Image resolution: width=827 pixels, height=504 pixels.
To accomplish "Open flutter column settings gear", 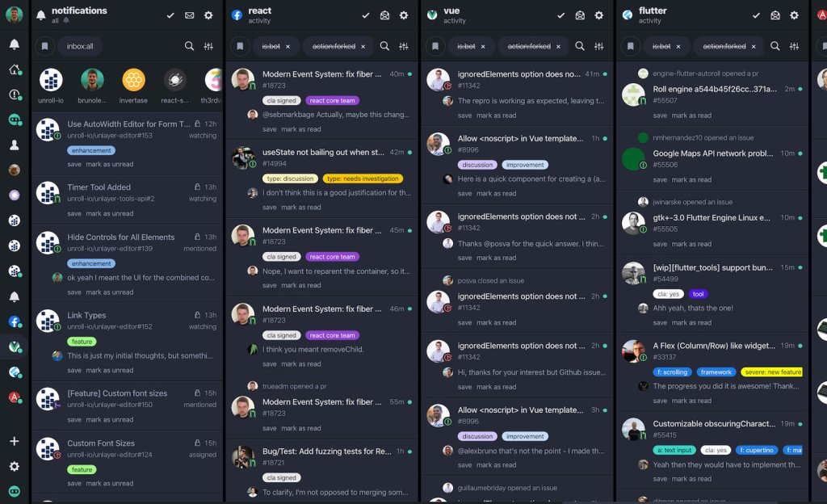I will click(795, 15).
